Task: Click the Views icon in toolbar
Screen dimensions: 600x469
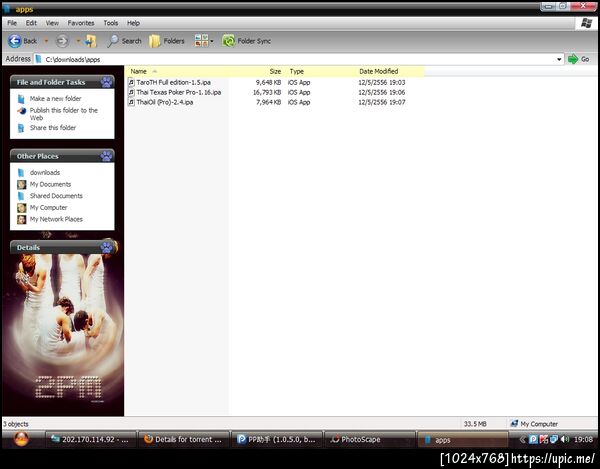Action: [201, 41]
